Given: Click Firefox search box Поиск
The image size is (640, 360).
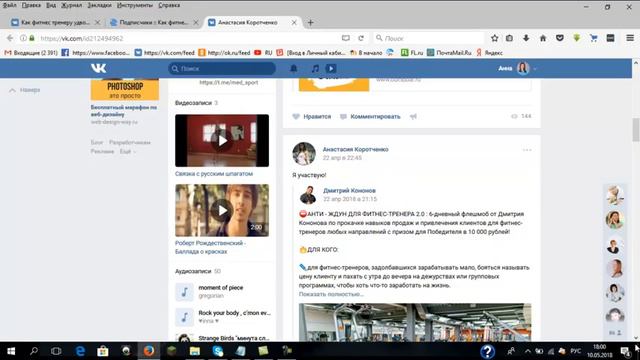Looking at the screenshot, I should [x=429, y=38].
